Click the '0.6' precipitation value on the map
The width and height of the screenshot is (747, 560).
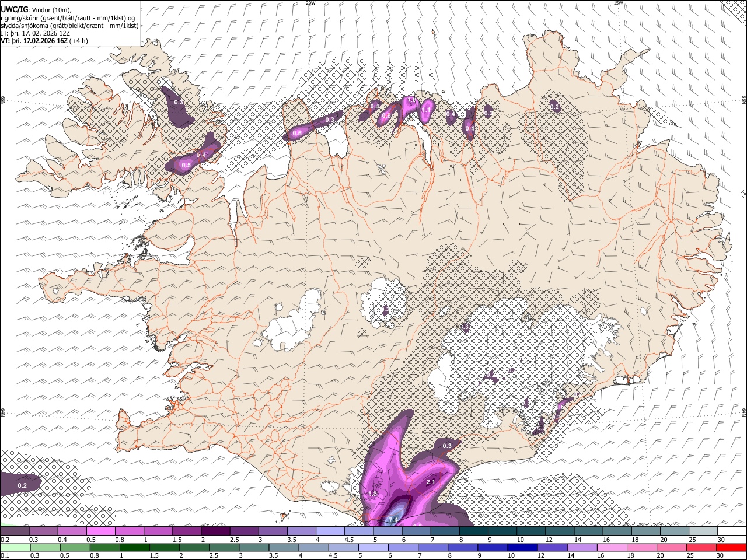pos(297,133)
